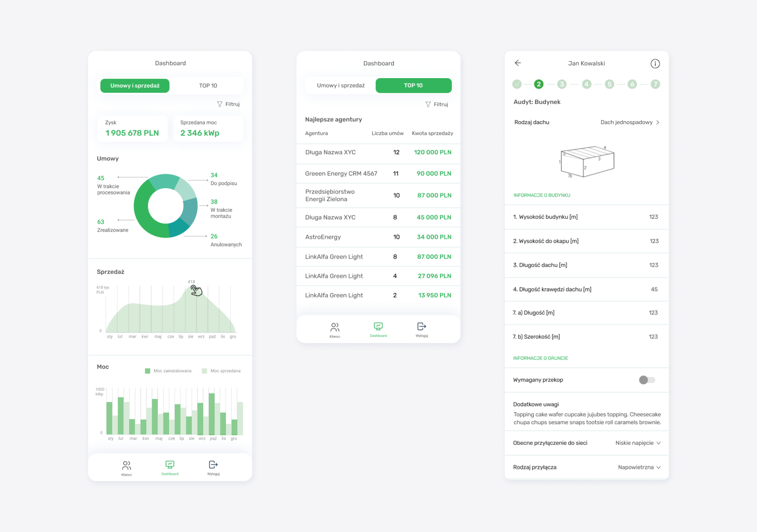Toggle the Wymagany przekop switch
The width and height of the screenshot is (757, 532).
click(647, 380)
